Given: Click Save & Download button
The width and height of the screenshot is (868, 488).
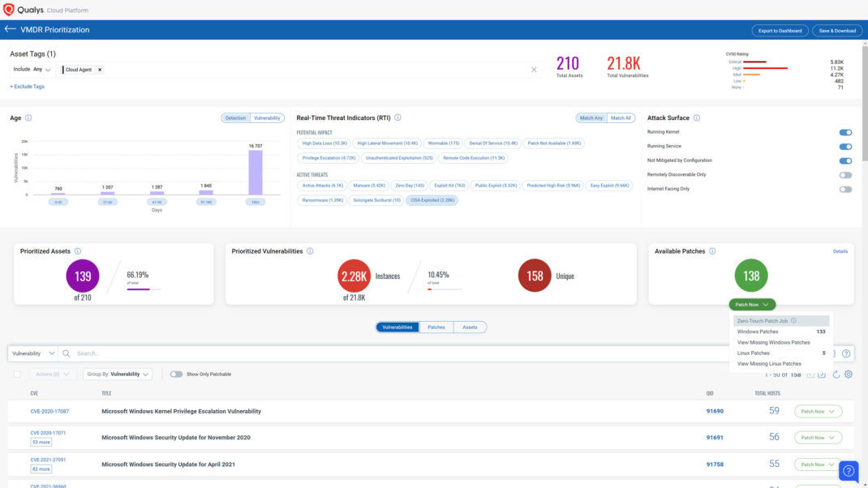Looking at the screenshot, I should [x=837, y=31].
